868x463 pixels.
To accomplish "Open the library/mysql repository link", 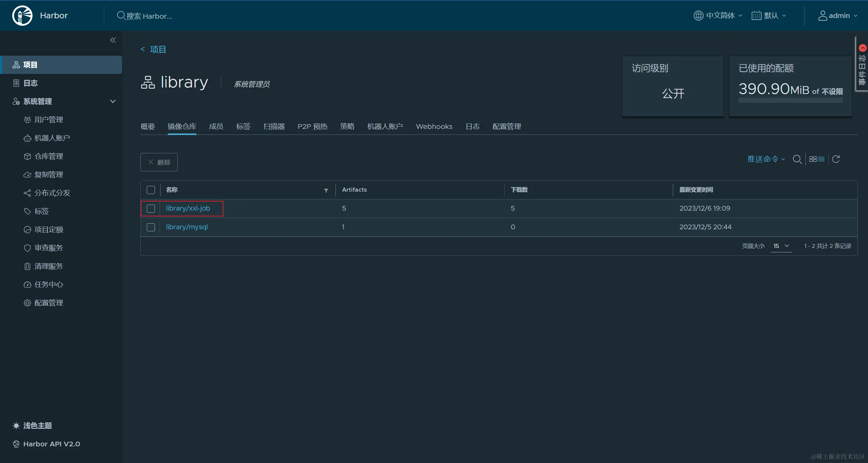I will (186, 227).
